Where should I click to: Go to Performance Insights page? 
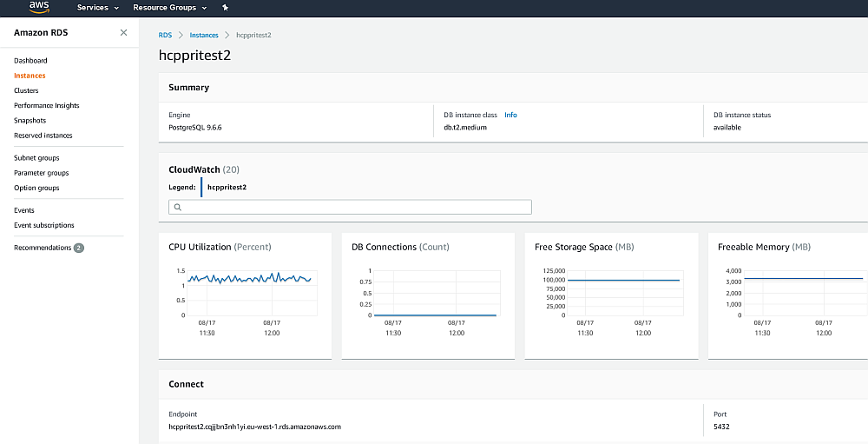[x=47, y=105]
